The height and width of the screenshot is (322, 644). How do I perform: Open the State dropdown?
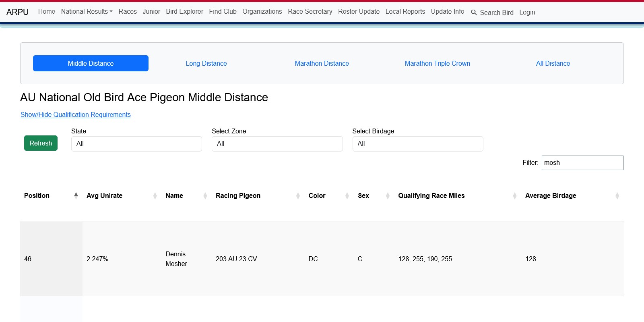click(x=136, y=144)
